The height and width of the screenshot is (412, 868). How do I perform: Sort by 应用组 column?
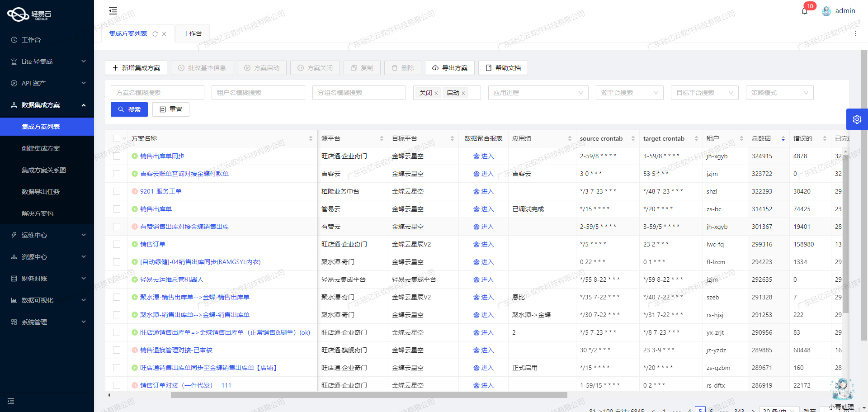point(570,138)
